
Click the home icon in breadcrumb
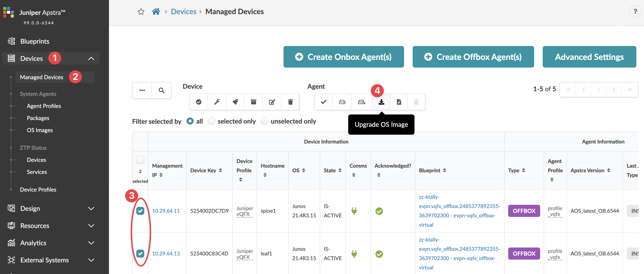pos(156,12)
